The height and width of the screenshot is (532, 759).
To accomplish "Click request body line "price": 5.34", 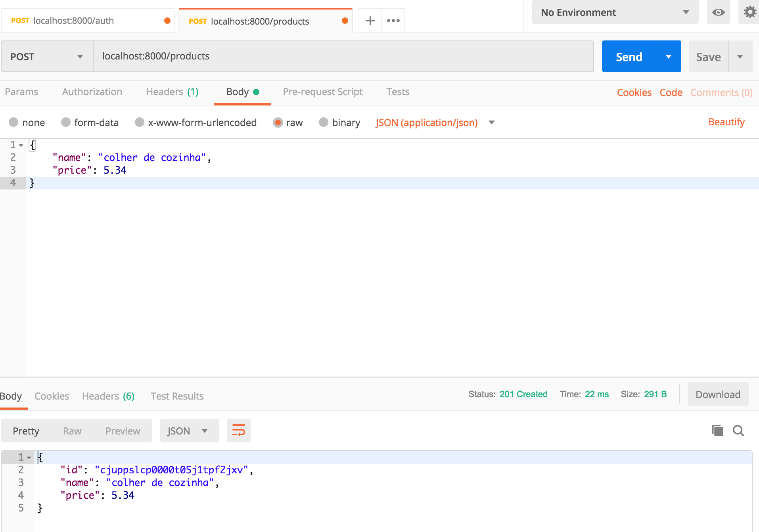I will [89, 170].
